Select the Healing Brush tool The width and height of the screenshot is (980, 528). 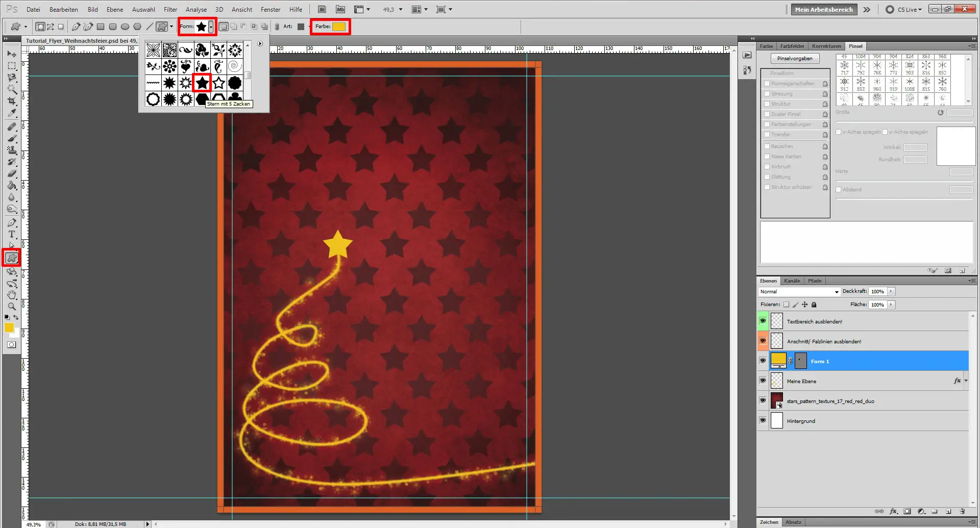point(12,127)
